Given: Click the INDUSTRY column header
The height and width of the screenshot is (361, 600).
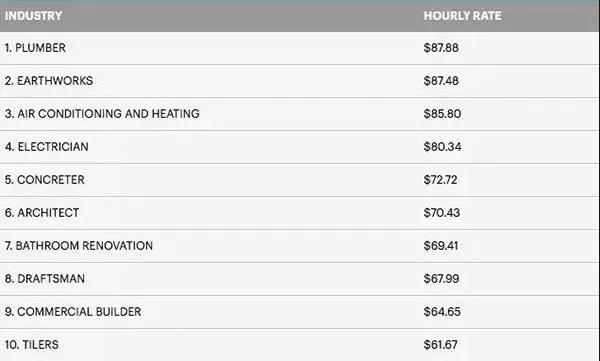Looking at the screenshot, I should 33,16.
